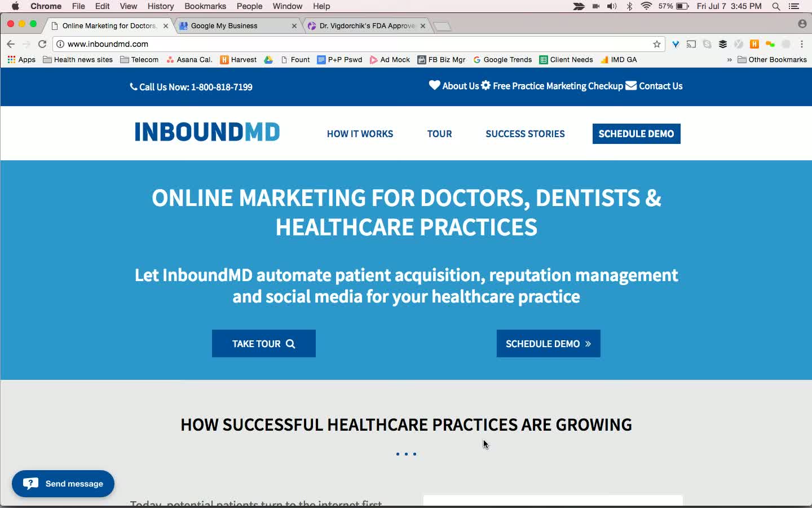Navigate to How It Works
Image resolution: width=812 pixels, height=508 pixels.
pos(360,134)
